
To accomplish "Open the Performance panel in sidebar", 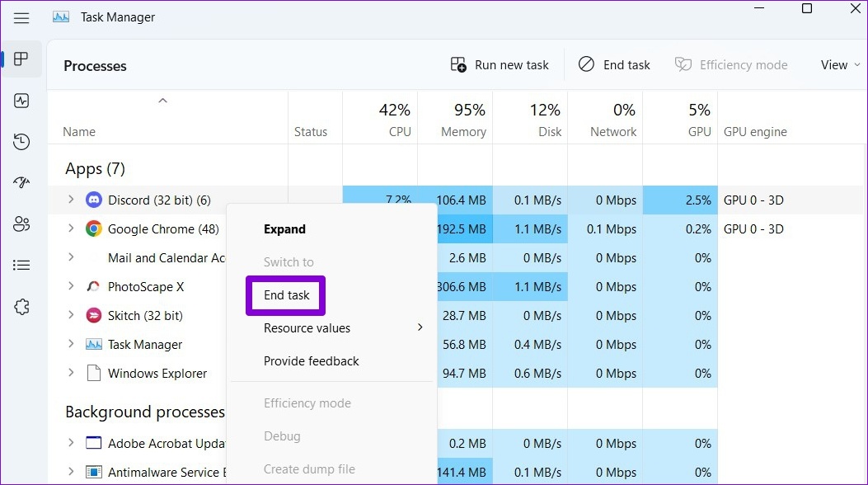I will 21,101.
